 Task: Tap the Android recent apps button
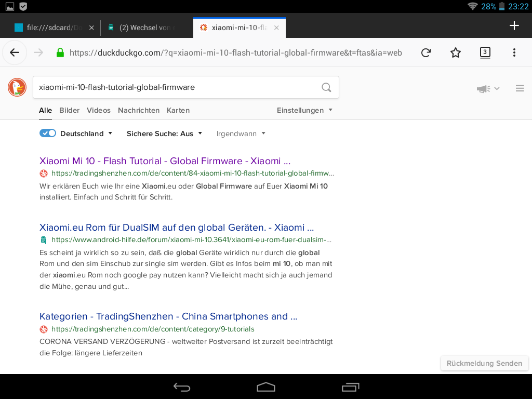pos(350,387)
